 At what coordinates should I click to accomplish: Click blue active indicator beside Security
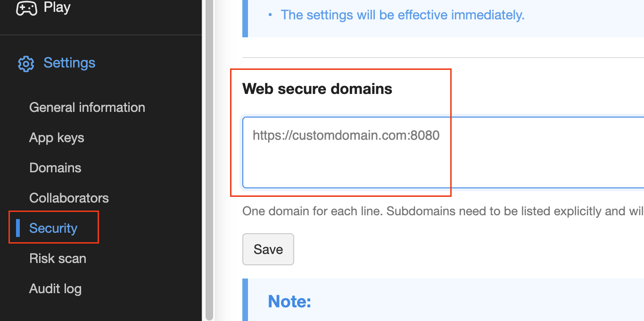coord(18,228)
